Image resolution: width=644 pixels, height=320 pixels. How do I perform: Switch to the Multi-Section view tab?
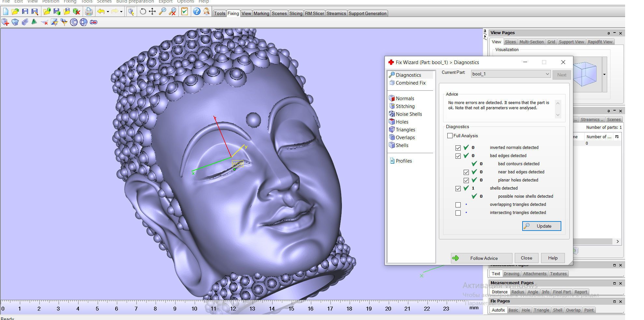531,42
